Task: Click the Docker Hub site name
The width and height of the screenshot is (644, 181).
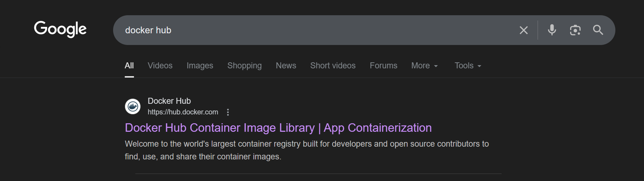Action: point(169,101)
